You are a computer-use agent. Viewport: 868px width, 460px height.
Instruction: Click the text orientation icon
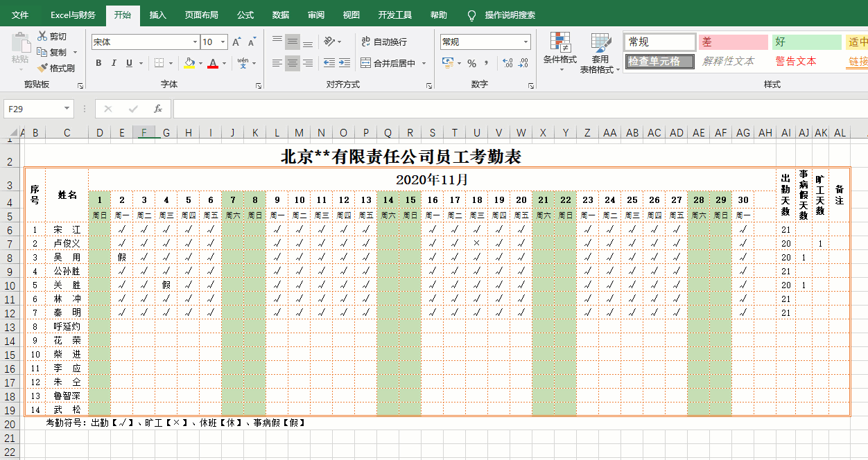(x=330, y=42)
